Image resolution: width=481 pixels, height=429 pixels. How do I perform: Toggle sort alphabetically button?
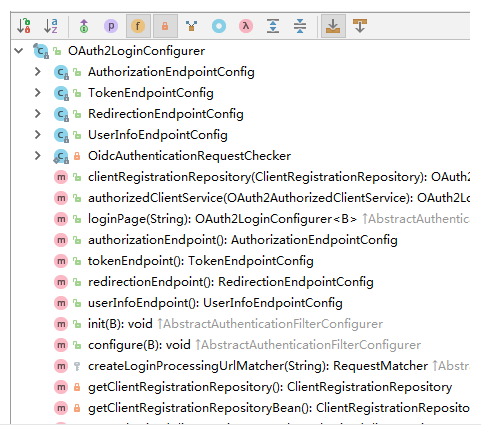tap(51, 26)
